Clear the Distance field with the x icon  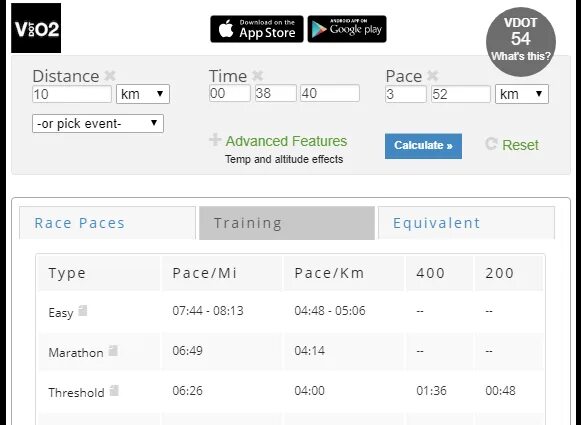click(x=110, y=76)
